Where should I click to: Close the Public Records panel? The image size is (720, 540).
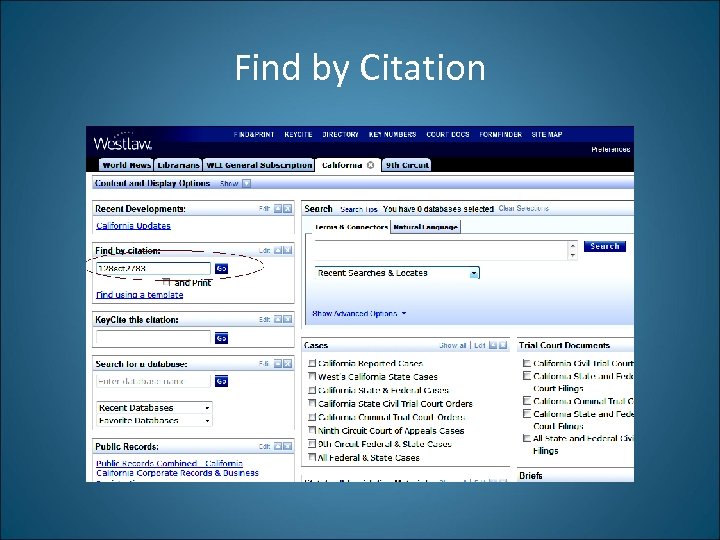point(287,446)
